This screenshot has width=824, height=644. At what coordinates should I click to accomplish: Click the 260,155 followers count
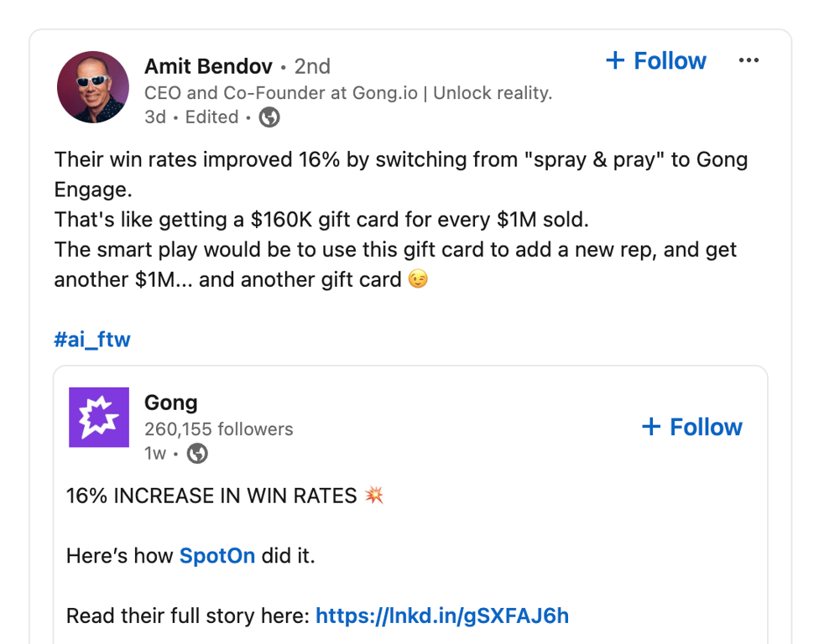click(x=218, y=429)
